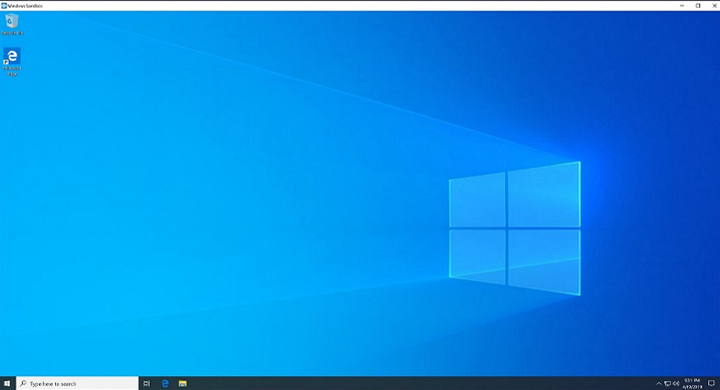The image size is (720, 390).
Task: Click the Windows Sandbox title bar icon
Action: point(4,6)
